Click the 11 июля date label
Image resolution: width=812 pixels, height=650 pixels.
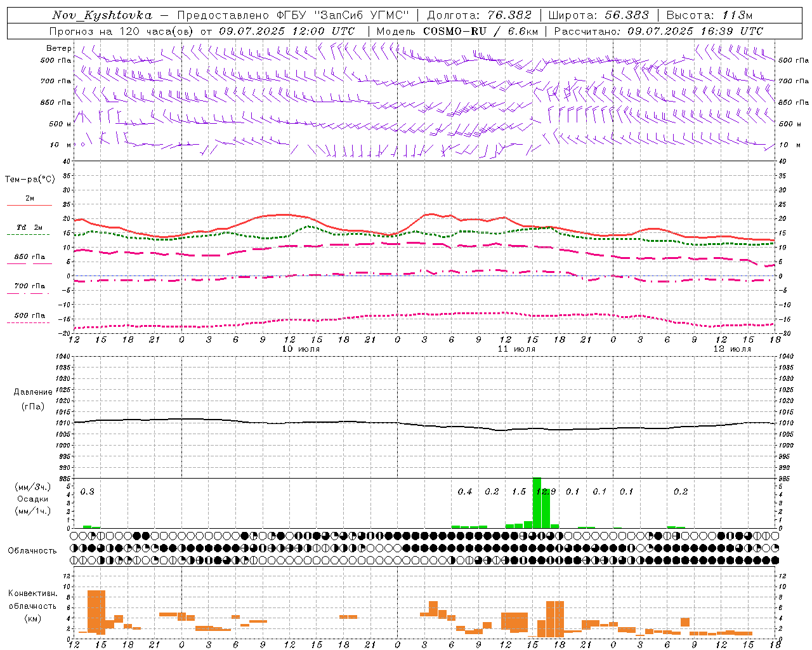(516, 348)
